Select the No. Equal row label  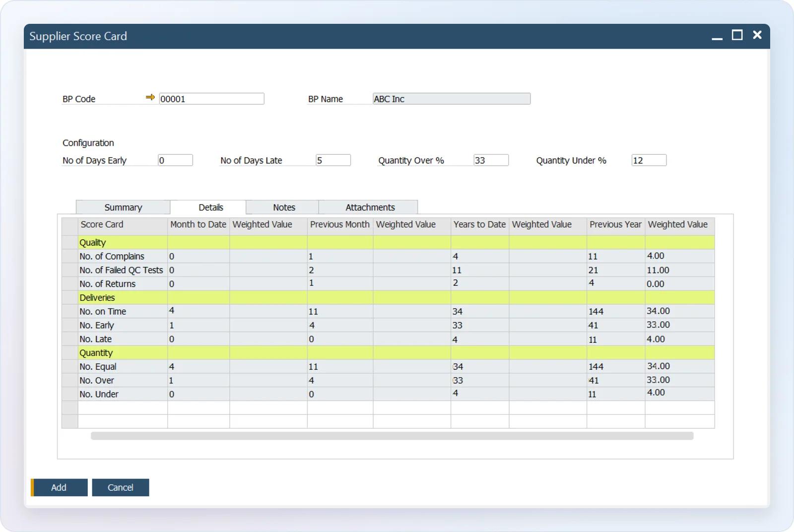click(x=98, y=367)
